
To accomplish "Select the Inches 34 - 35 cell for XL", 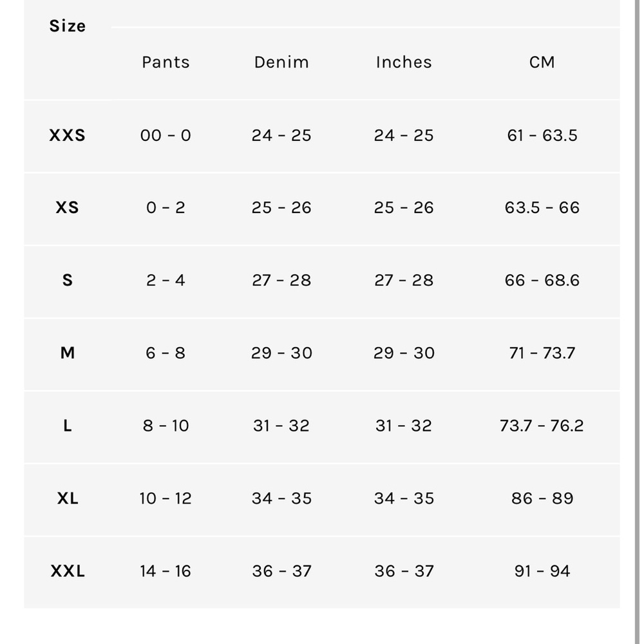I will 404,498.
